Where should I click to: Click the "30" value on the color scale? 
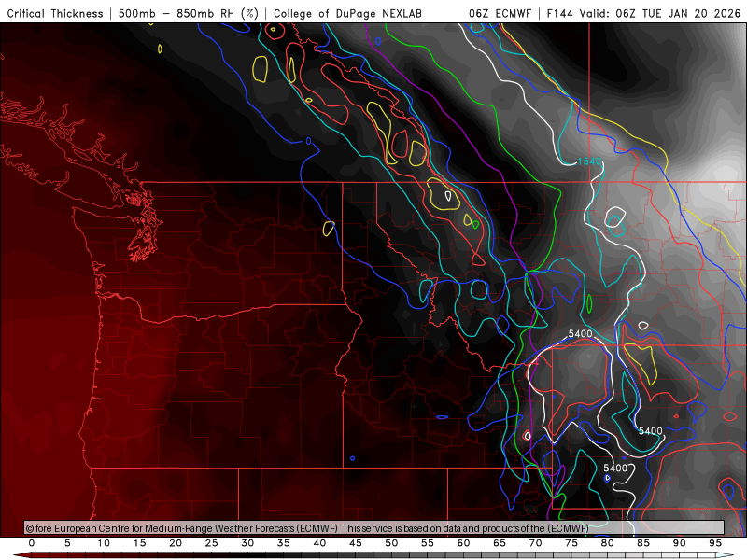pos(247,543)
